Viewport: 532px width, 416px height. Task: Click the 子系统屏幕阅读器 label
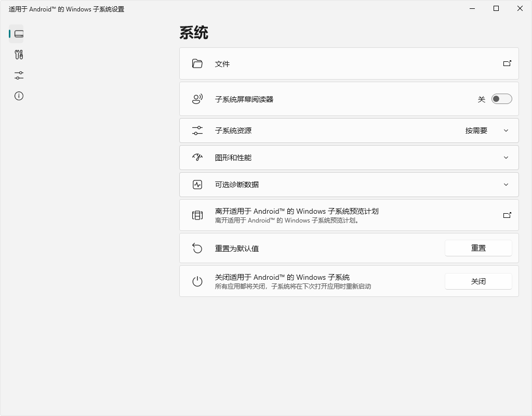click(x=244, y=99)
